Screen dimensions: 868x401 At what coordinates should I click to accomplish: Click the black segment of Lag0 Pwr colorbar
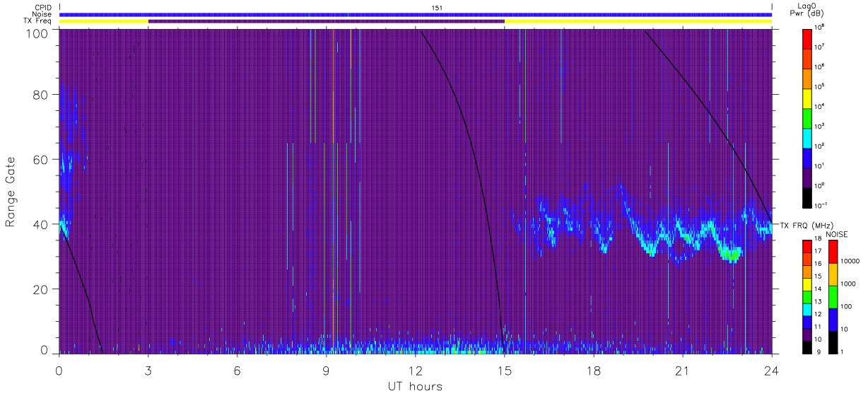tap(807, 197)
